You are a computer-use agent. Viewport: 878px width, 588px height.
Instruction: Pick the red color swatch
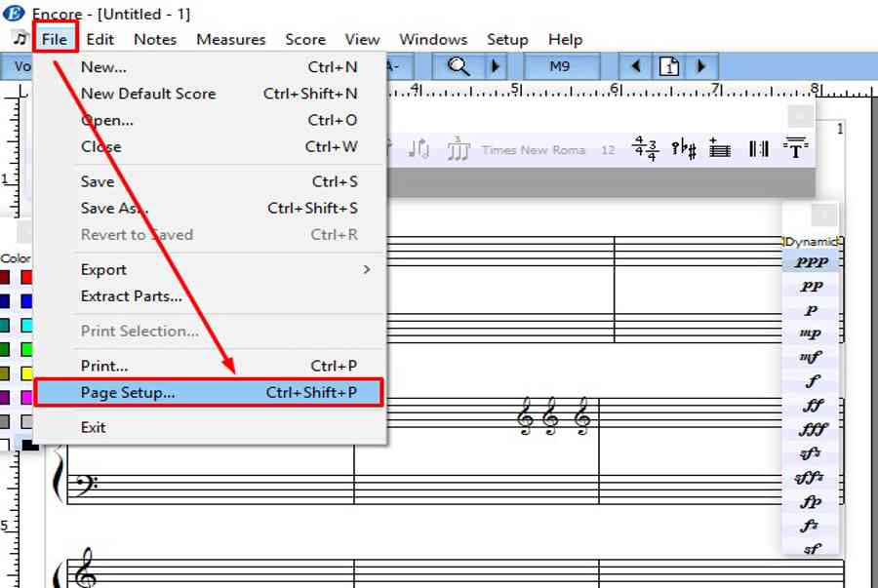(x=26, y=278)
